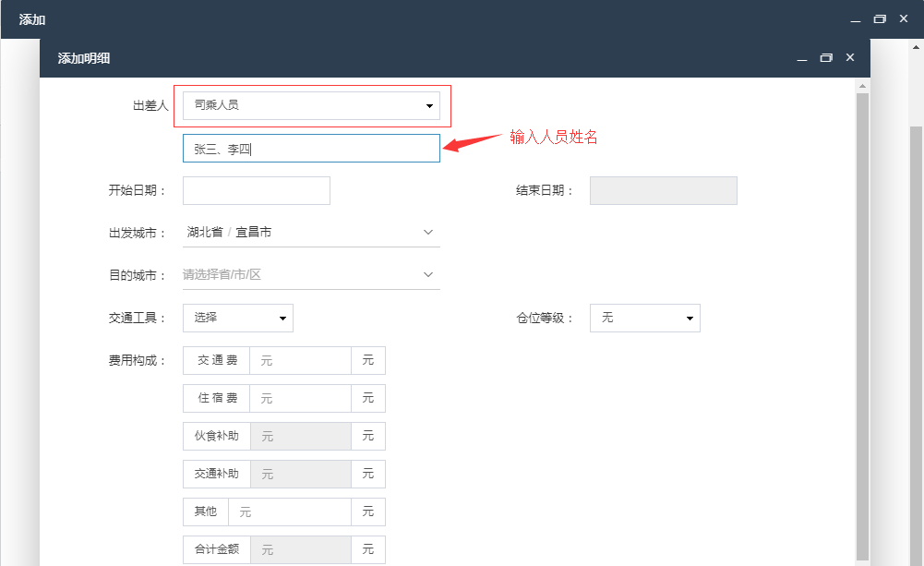Click the 交通工具 label
This screenshot has height=566, width=924.
tap(137, 318)
